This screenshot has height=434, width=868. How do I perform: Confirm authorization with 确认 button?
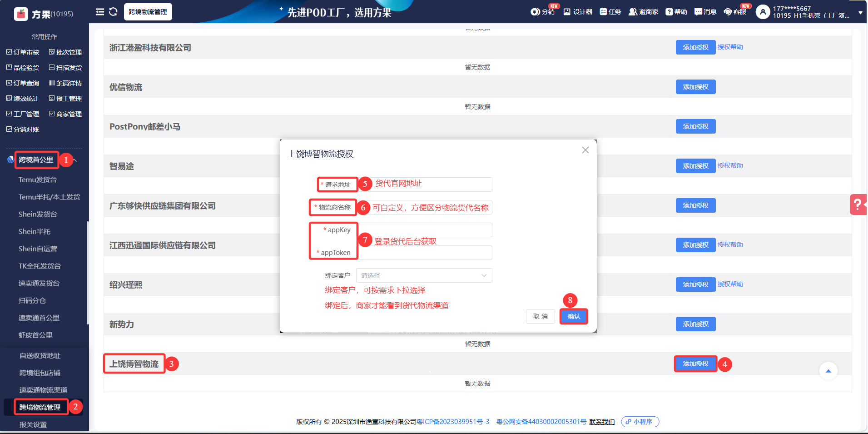(574, 316)
